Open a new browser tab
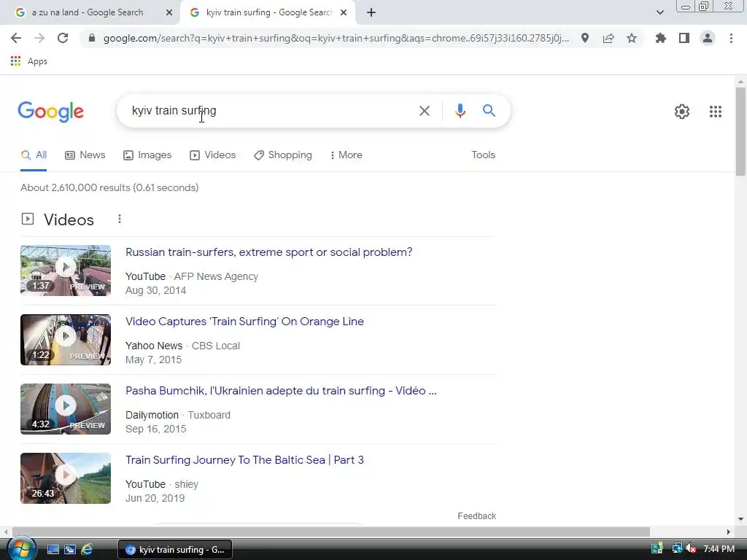Viewport: 747px width, 560px height. [x=371, y=13]
